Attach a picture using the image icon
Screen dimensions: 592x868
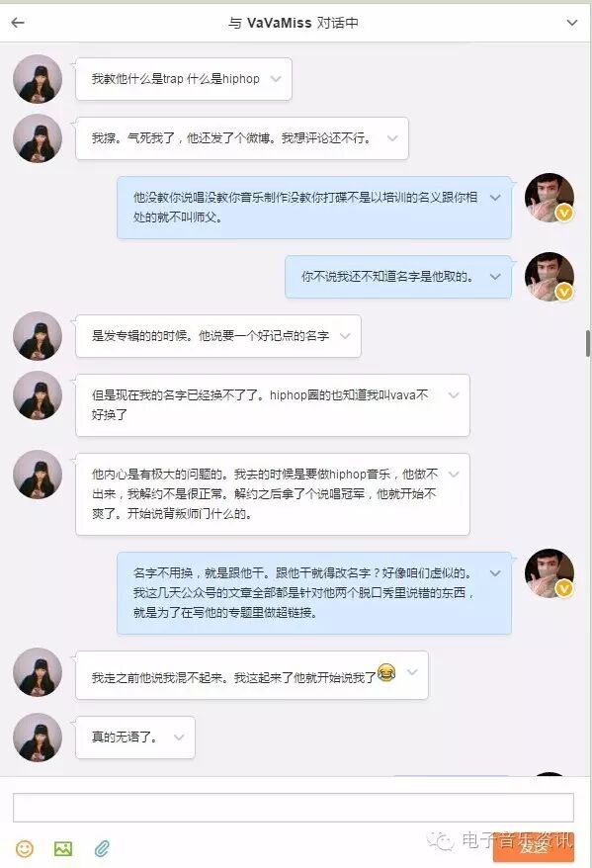pyautogui.click(x=63, y=848)
